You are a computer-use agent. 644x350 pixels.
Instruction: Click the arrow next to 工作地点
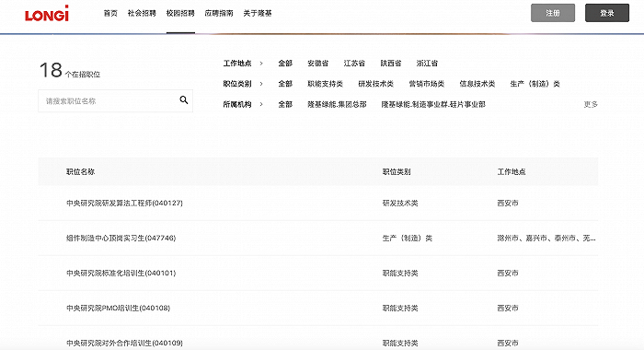coord(261,64)
